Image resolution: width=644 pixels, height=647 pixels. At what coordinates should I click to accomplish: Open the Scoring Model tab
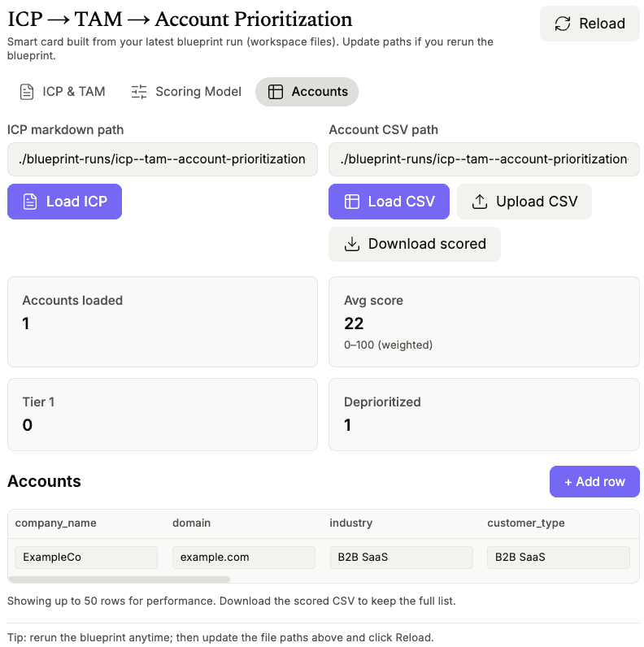[187, 92]
